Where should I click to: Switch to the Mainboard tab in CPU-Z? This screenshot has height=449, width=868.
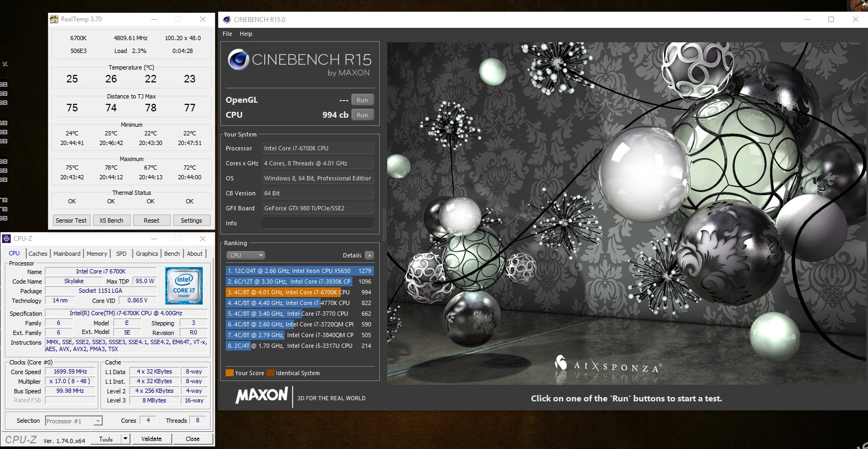click(67, 254)
